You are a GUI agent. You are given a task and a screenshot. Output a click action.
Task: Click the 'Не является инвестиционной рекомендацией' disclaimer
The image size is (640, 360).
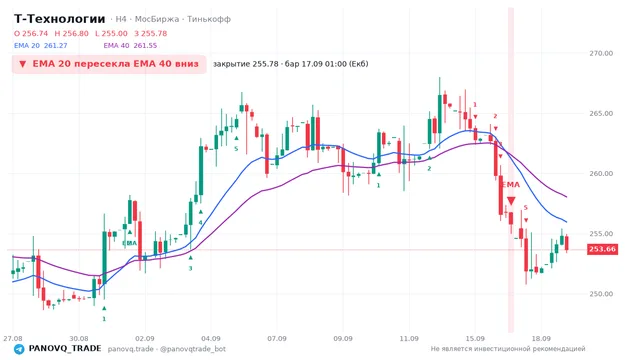pos(508,349)
